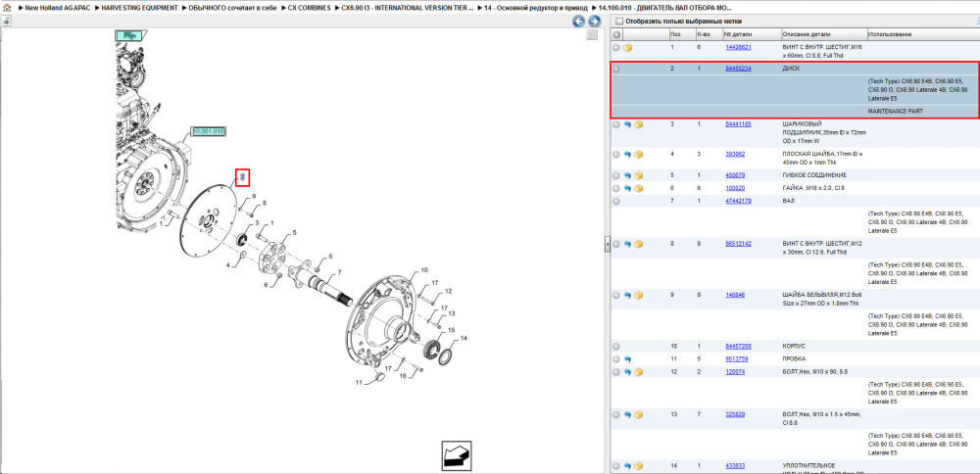Open part number 433833 link

(735, 466)
